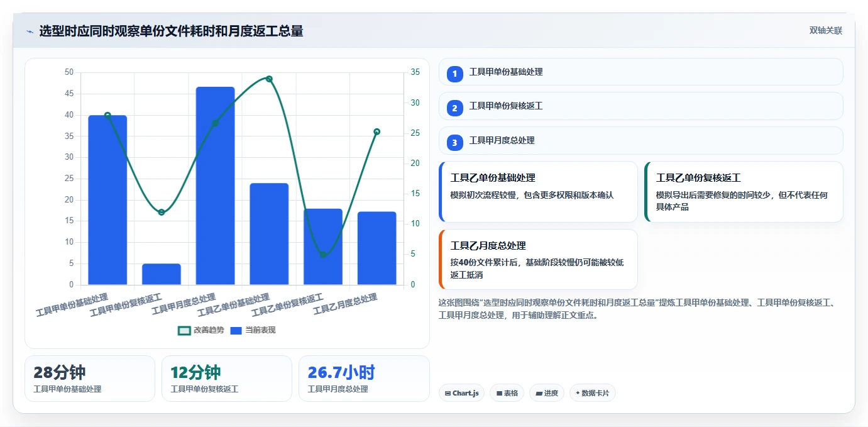Click the 工具乙单份基础处理 bar in chart
This screenshot has width=868, height=427.
269,234
